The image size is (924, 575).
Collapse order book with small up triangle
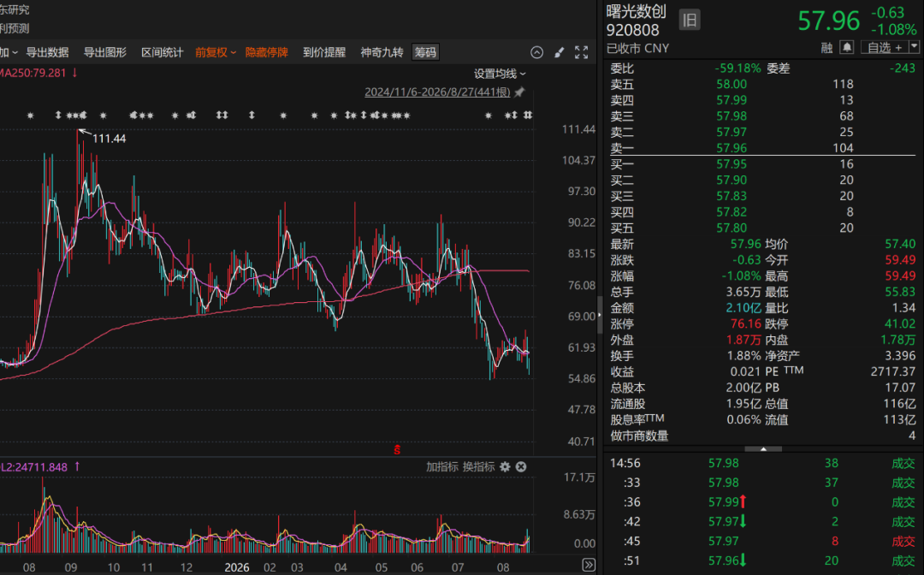(763, 449)
